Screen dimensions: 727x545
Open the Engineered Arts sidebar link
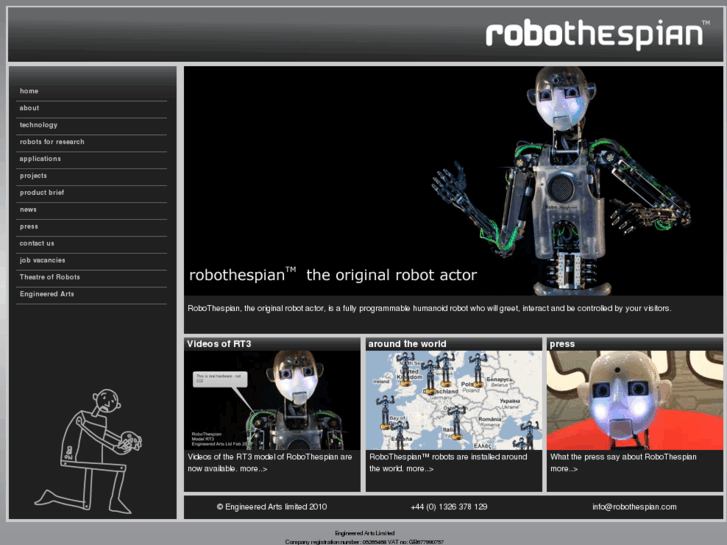click(47, 294)
